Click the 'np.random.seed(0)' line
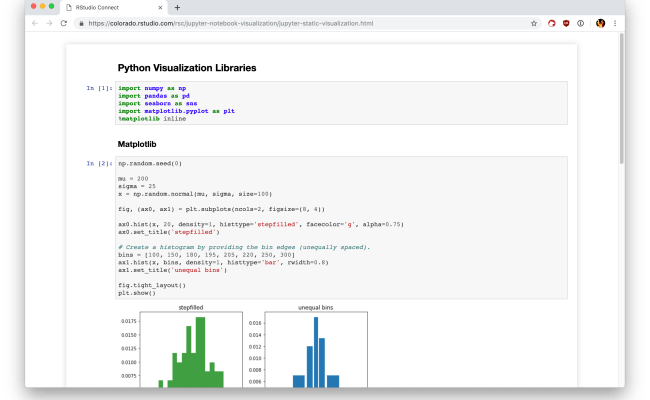Viewport: 650px width, 400px height. click(150, 164)
